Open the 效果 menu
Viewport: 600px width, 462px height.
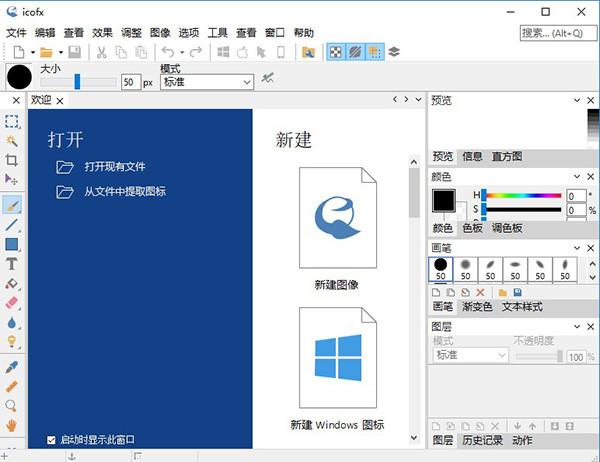[x=102, y=32]
